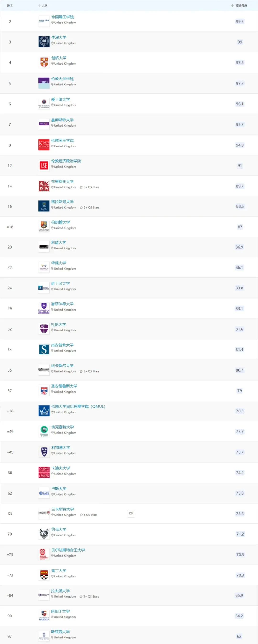Viewport: 258px width, 644px height.
Task: Click the video camera icon for Lancaster
Action: pos(131,514)
